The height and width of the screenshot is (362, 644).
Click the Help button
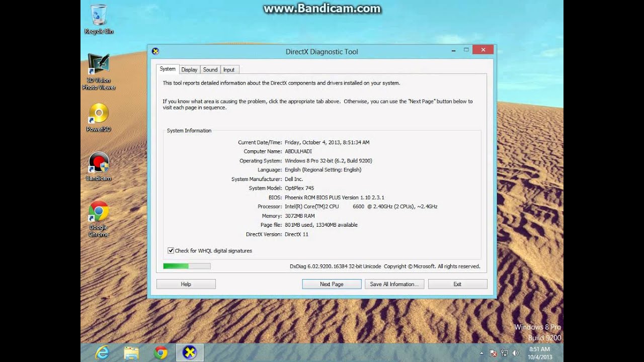tap(186, 284)
